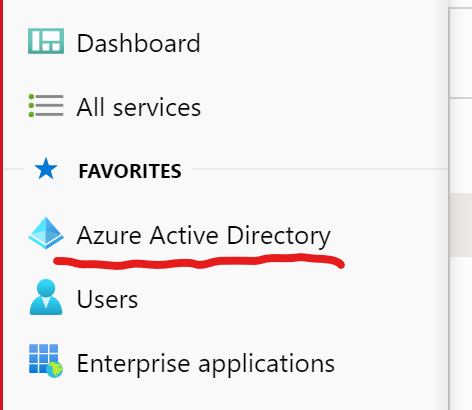Click the Enterprise applications grid icon
Viewport: 472px width, 410px height.
(x=46, y=361)
